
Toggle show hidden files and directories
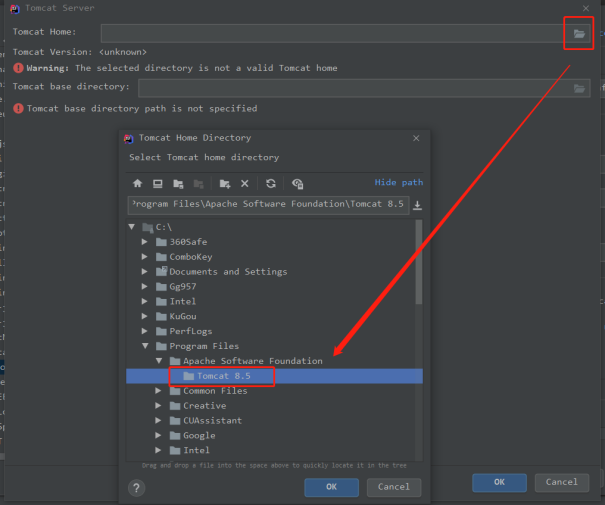pos(297,184)
